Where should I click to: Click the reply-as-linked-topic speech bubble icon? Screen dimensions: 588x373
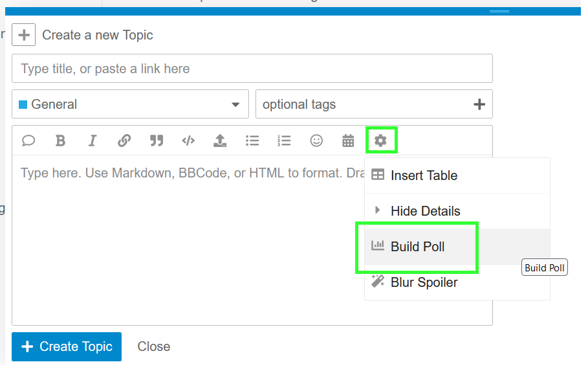click(28, 141)
